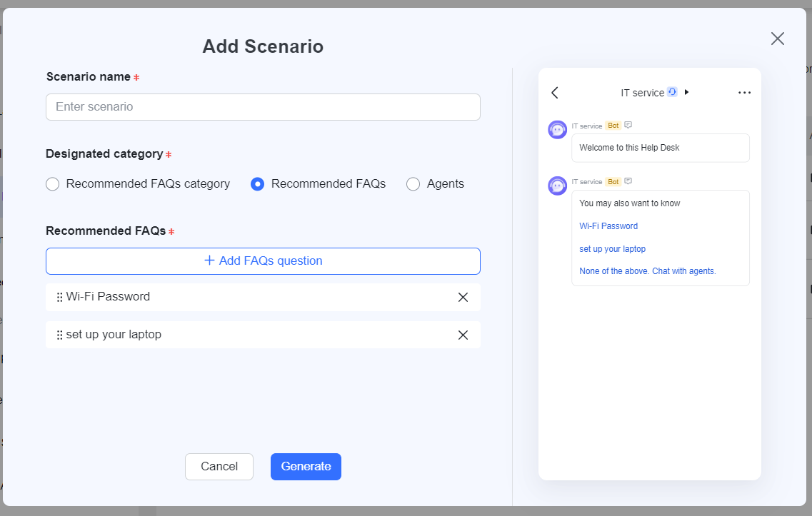
Task: Cancel the Add Scenario dialog
Action: (x=219, y=467)
